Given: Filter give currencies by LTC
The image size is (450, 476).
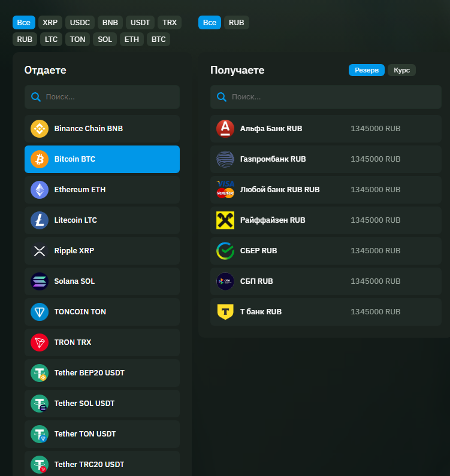Looking at the screenshot, I should (x=51, y=39).
